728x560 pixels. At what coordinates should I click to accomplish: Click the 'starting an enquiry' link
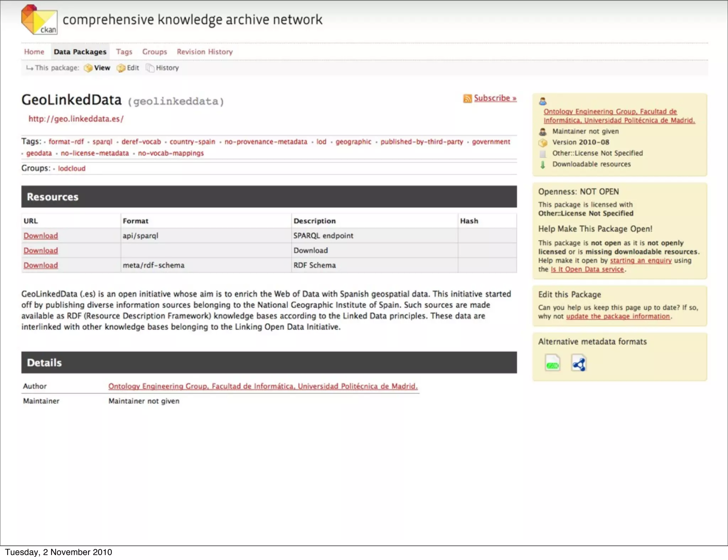click(641, 260)
